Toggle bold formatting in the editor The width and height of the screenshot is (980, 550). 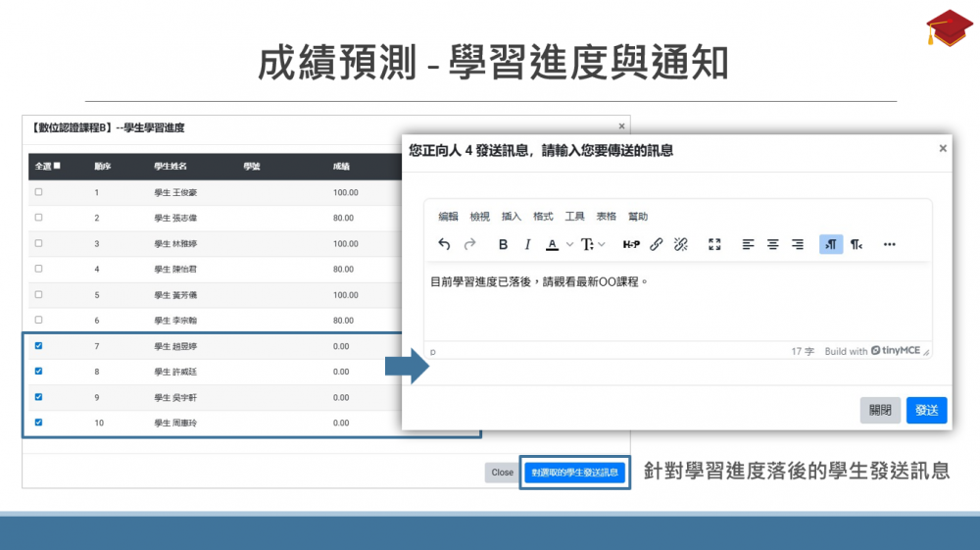click(x=504, y=244)
